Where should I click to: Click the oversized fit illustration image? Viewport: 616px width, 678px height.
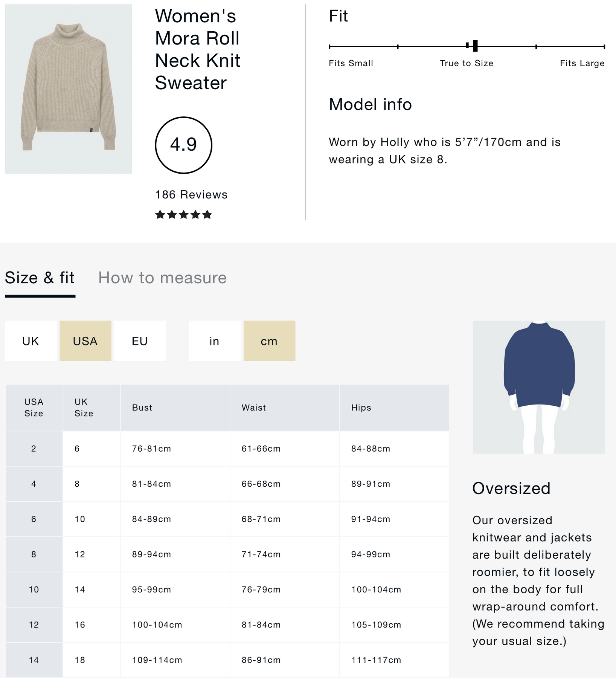(x=539, y=387)
